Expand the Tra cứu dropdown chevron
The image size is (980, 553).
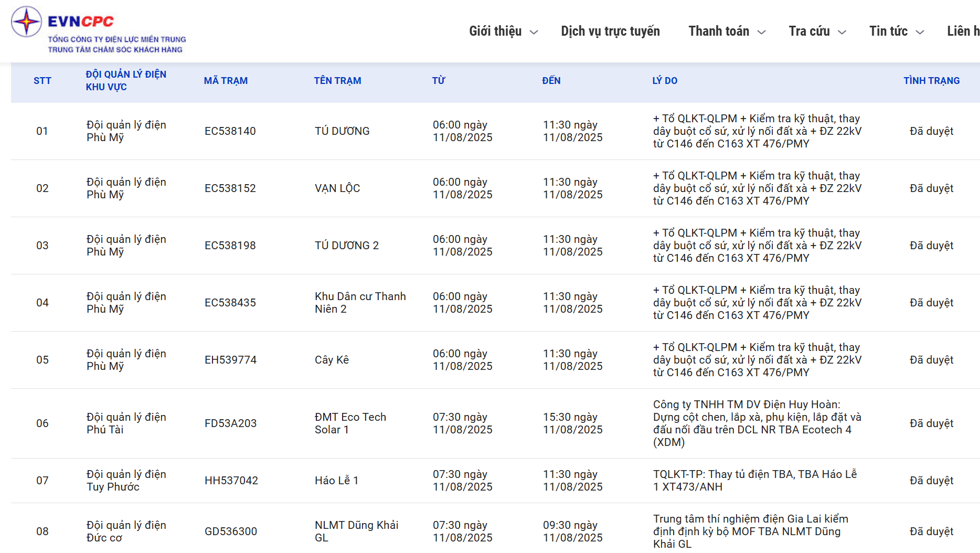tap(842, 33)
